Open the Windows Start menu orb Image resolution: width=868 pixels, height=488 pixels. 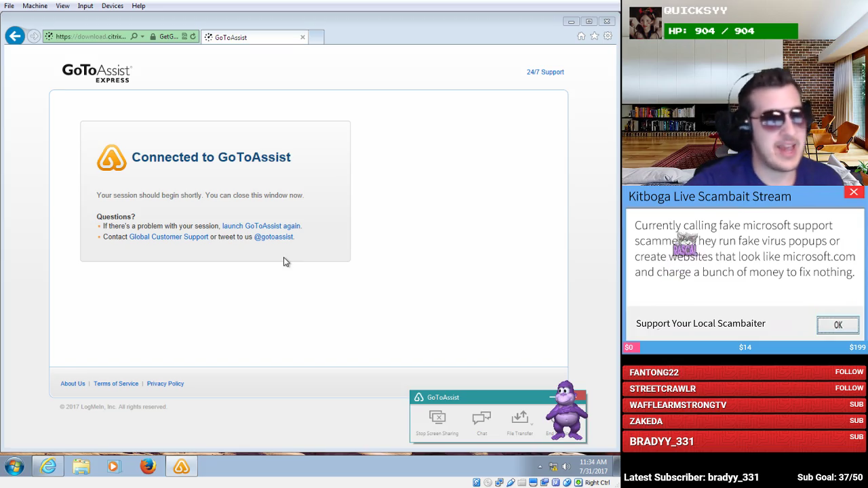coord(14,466)
